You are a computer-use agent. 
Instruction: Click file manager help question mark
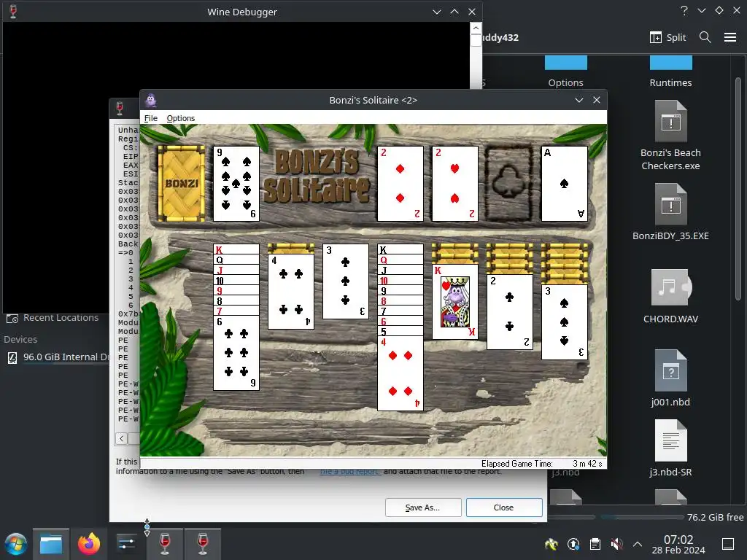(x=684, y=10)
